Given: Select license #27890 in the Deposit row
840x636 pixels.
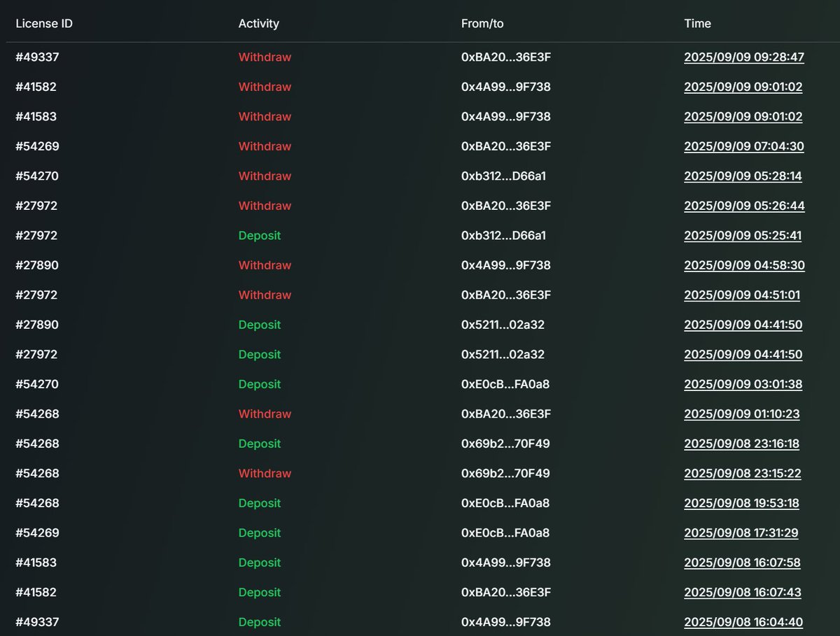Looking at the screenshot, I should (37, 325).
